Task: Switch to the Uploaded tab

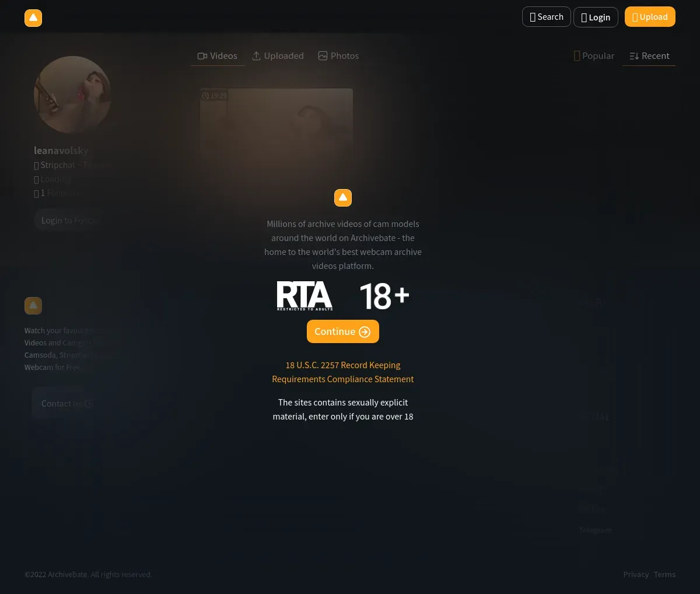Action: [278, 56]
